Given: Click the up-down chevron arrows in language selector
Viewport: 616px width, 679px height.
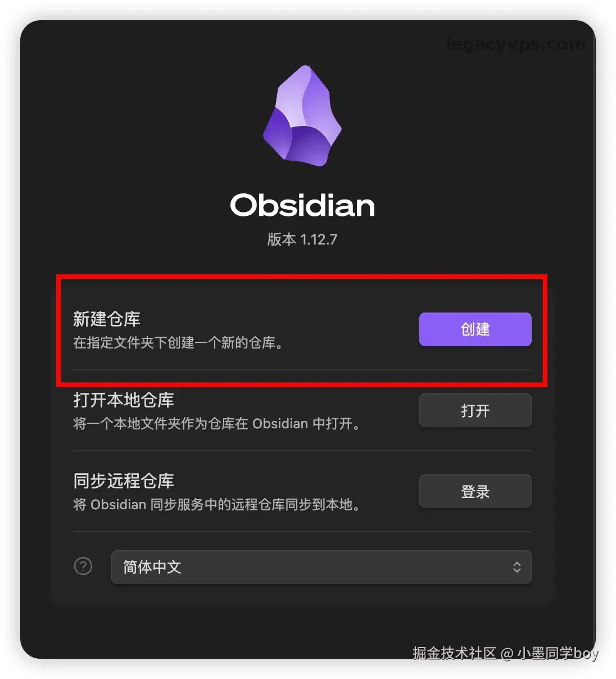Looking at the screenshot, I should (x=517, y=567).
